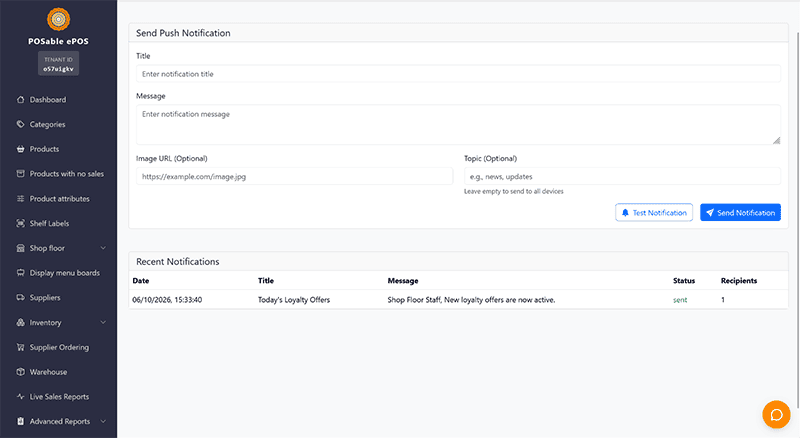
Task: Focus the notification Title input
Action: pyautogui.click(x=458, y=74)
